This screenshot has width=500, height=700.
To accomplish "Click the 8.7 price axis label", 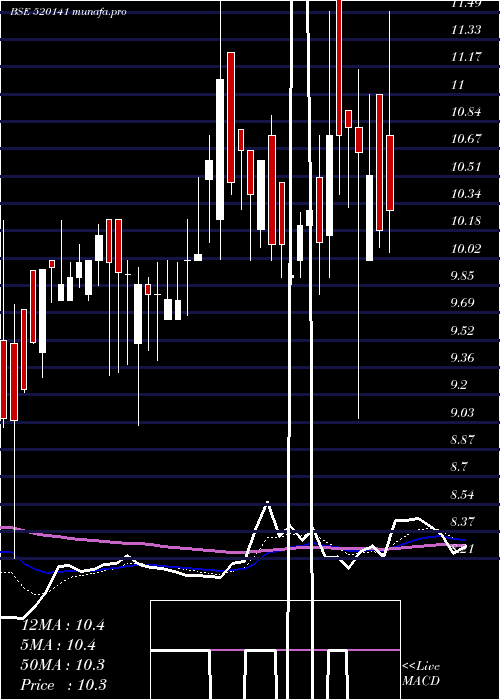I will tap(459, 467).
